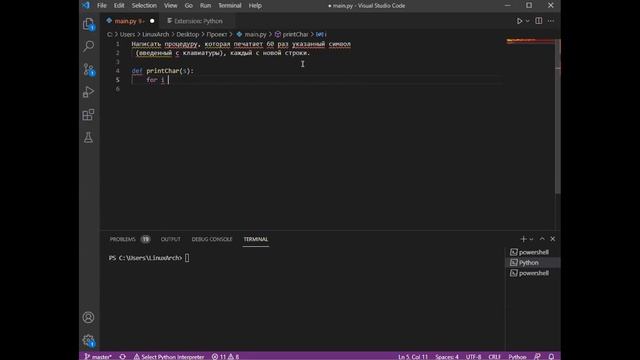Open the Terminal menu

pyautogui.click(x=230, y=5)
